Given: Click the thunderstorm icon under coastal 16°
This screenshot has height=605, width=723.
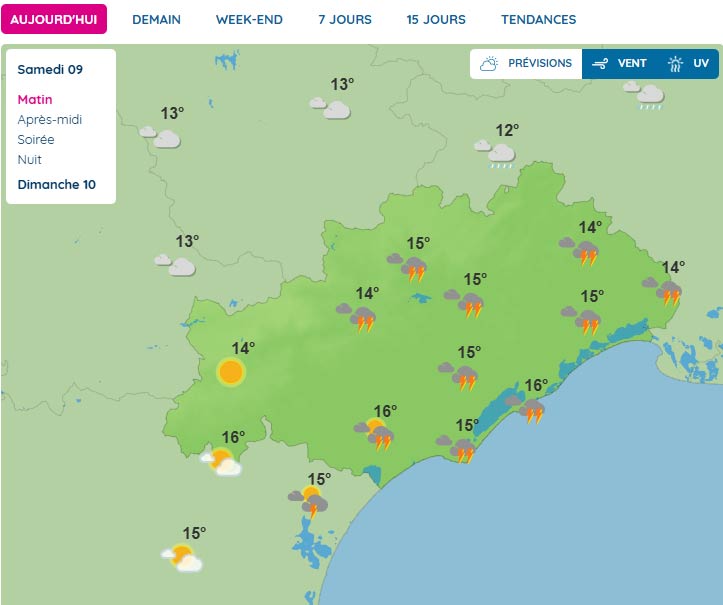Looking at the screenshot, I should click(x=525, y=409).
